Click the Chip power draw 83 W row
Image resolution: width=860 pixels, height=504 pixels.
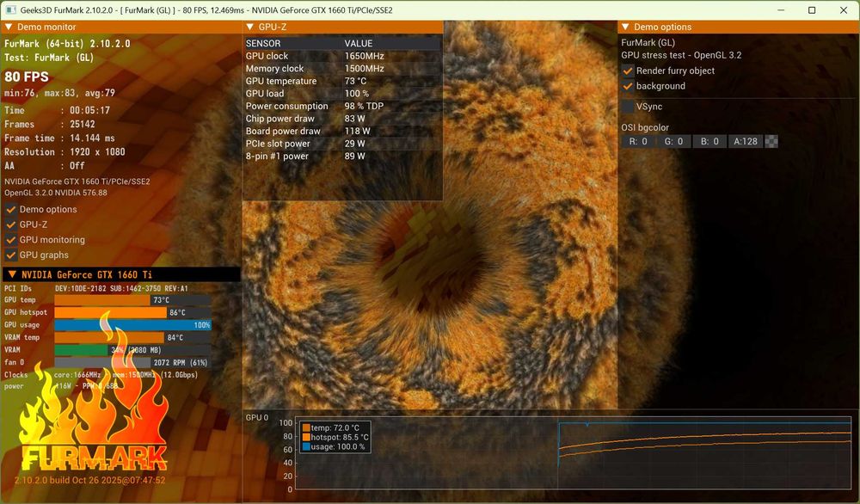tap(343, 119)
